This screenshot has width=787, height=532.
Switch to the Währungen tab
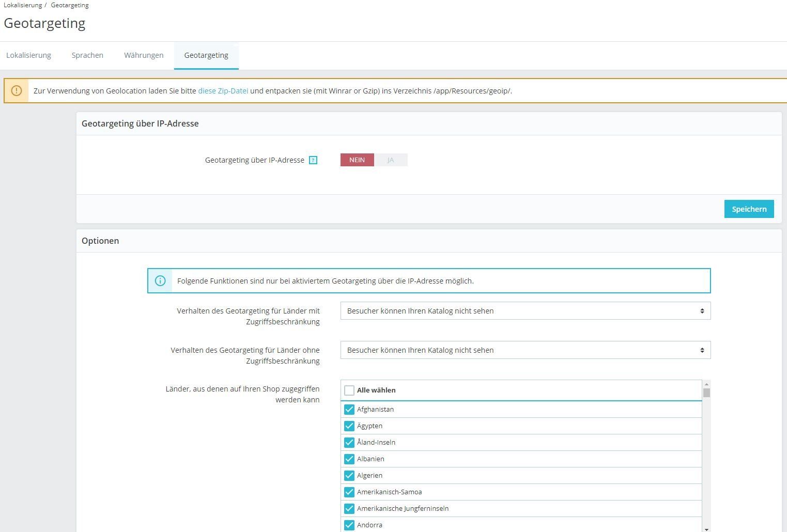click(x=144, y=55)
